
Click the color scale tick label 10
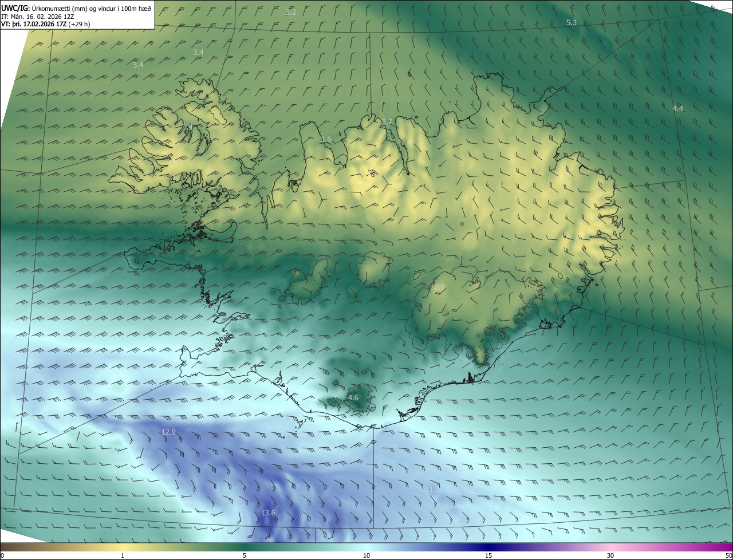pos(366,555)
